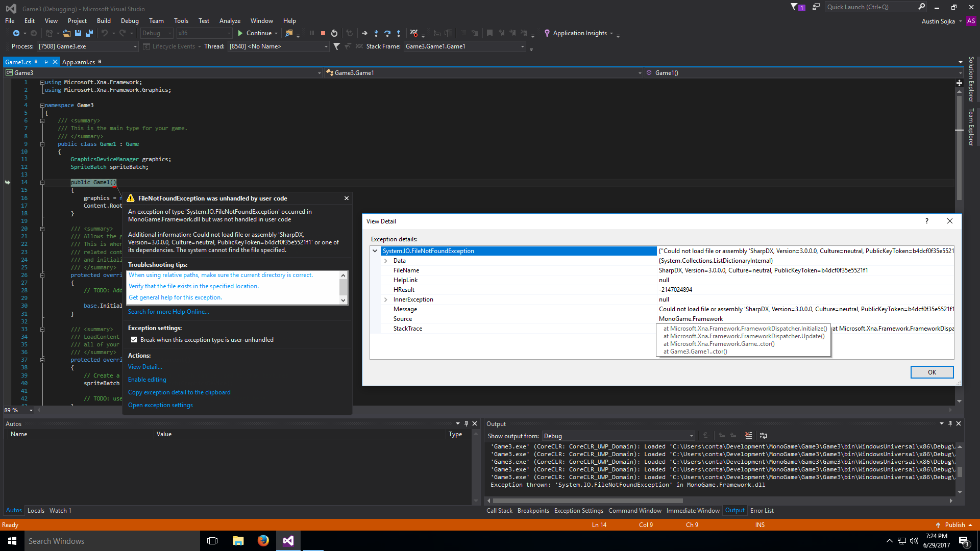Switch to the Locals tab
The image size is (980, 551).
click(36, 511)
